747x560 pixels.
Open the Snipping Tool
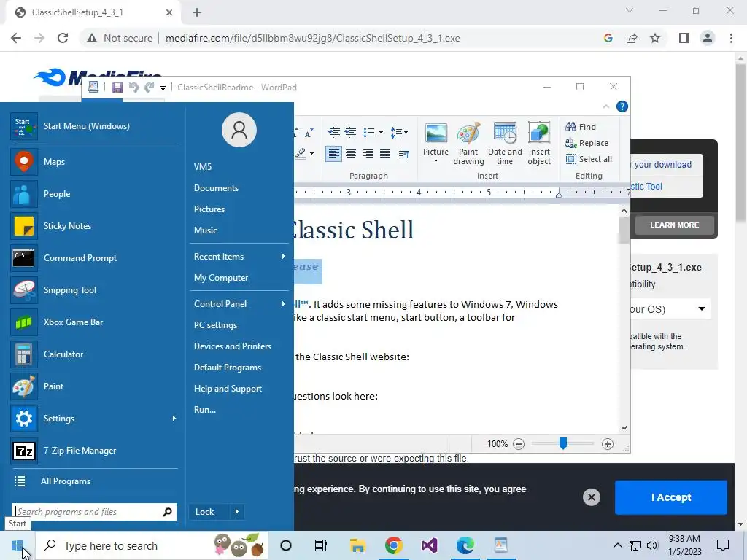click(94, 290)
